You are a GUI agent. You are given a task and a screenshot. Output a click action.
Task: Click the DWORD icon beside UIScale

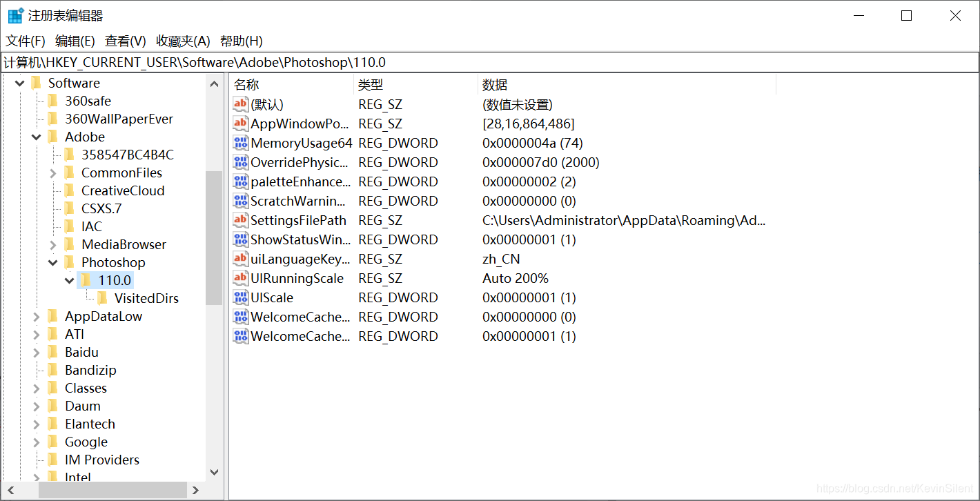240,297
